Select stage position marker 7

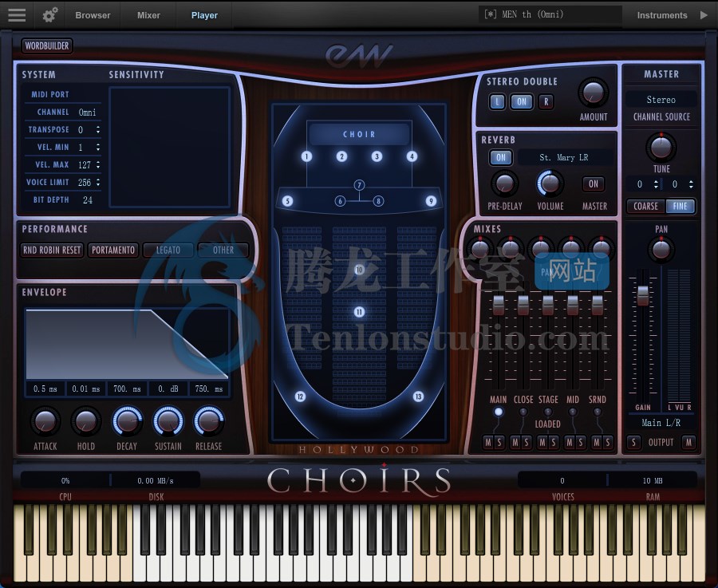pyautogui.click(x=359, y=185)
